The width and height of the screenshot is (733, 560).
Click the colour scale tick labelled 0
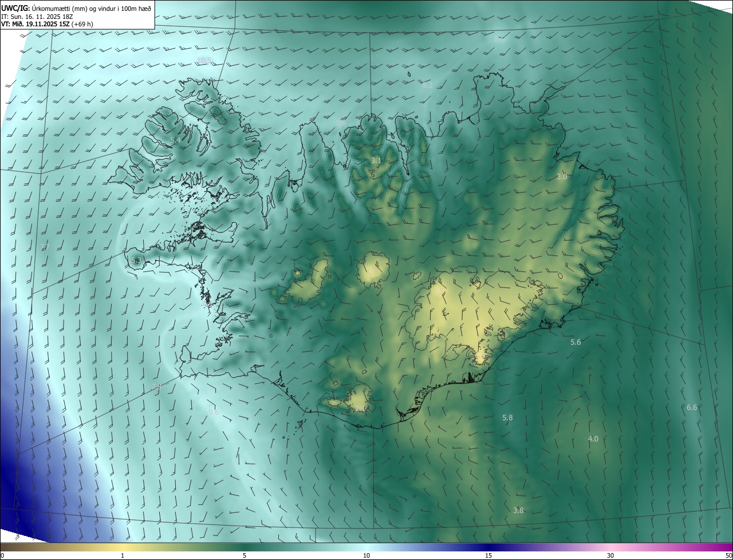click(x=2, y=555)
